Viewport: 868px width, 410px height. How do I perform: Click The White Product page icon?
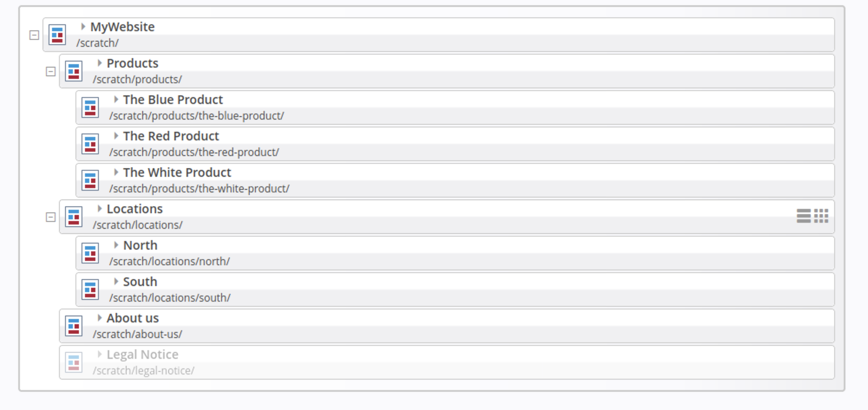(x=90, y=180)
